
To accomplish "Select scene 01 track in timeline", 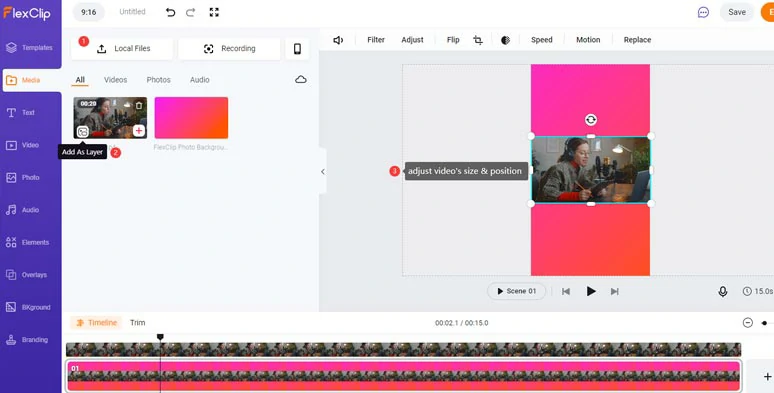I will pos(403,376).
